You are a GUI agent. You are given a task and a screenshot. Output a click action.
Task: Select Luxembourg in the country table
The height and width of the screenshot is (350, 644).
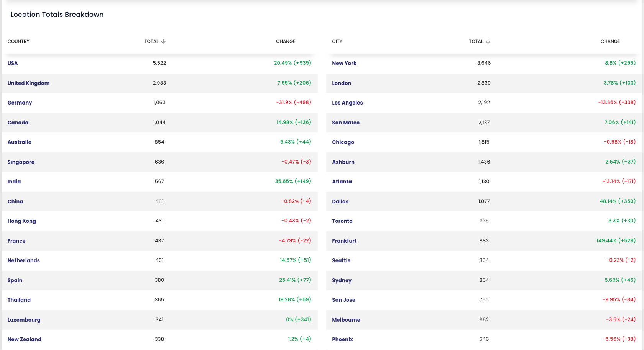click(x=24, y=320)
